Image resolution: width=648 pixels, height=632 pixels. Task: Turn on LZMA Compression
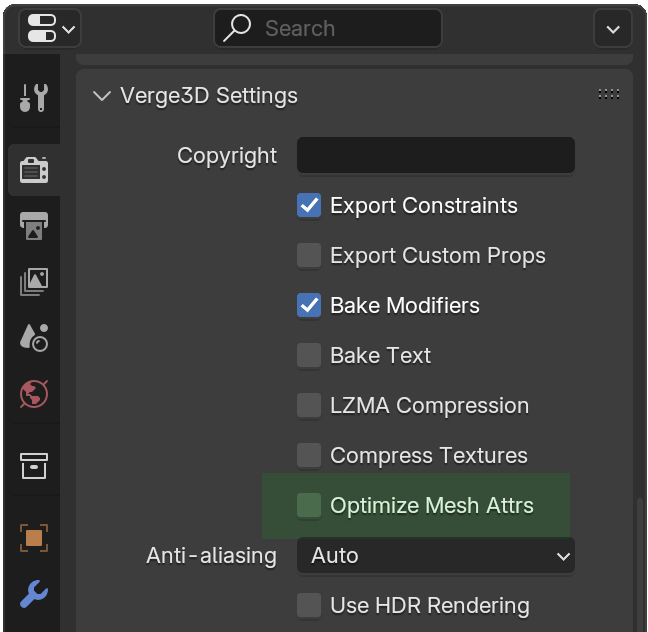pyautogui.click(x=309, y=405)
